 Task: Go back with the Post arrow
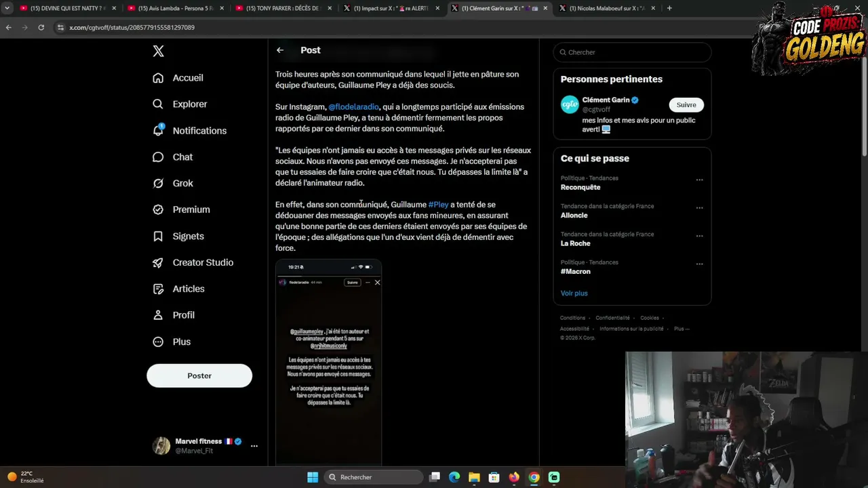tap(280, 50)
